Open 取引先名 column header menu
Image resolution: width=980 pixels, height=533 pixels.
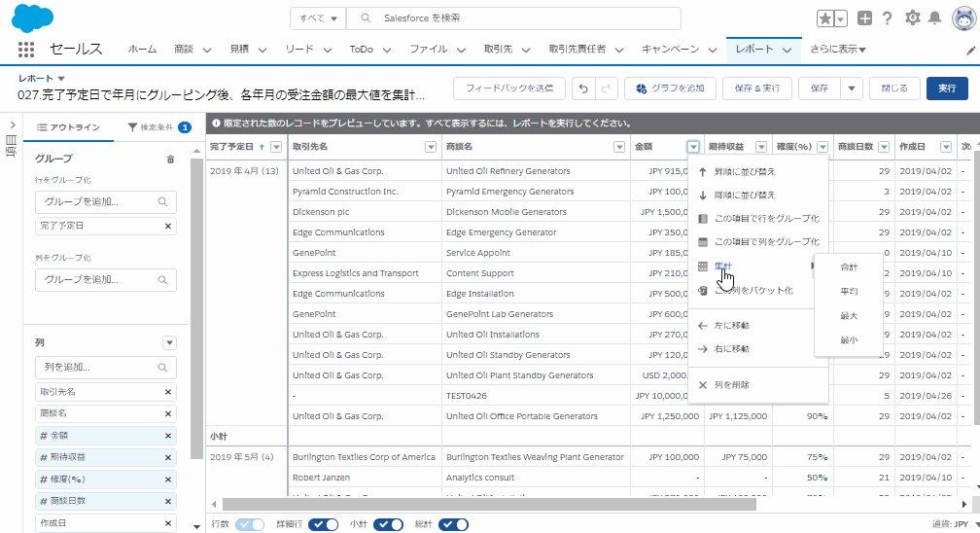431,147
